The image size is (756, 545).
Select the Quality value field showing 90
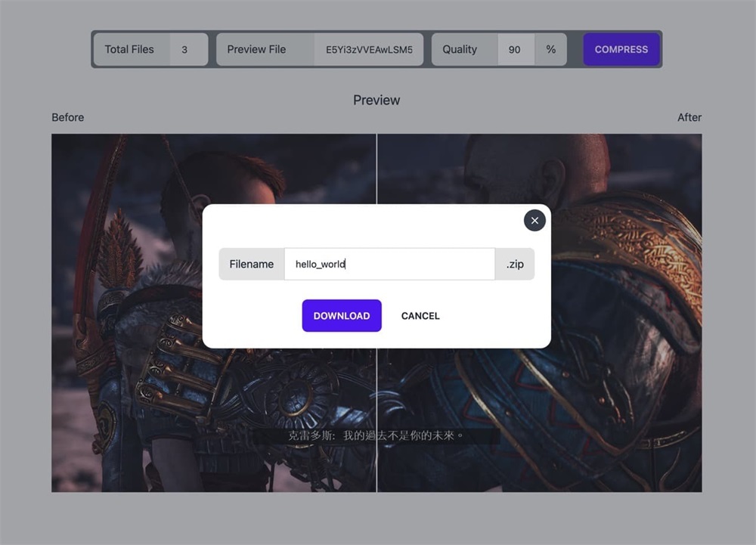coord(516,49)
